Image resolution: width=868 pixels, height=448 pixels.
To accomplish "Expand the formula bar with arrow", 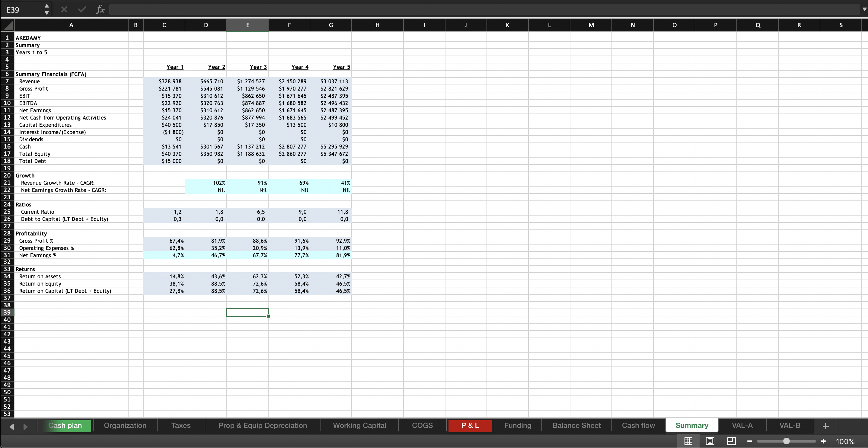I will (864, 9).
